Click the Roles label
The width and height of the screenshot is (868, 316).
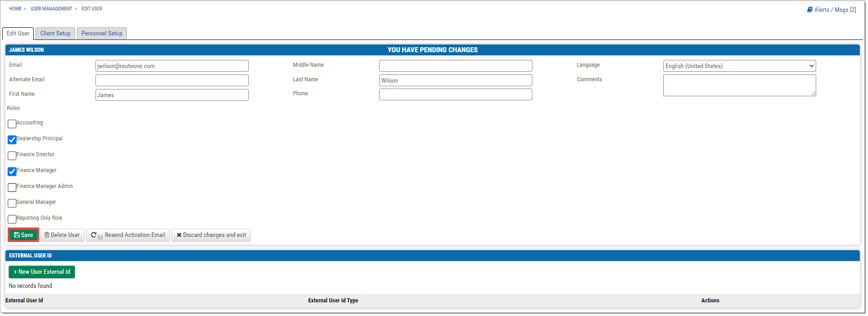click(13, 108)
